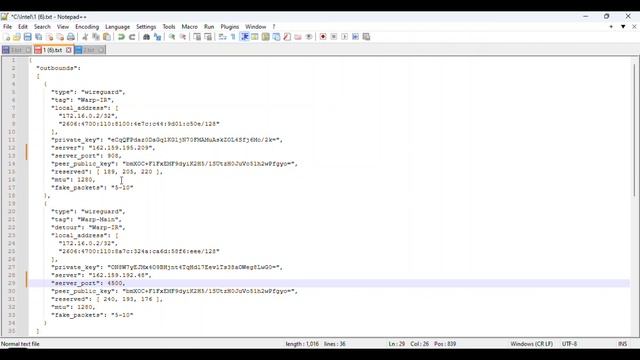The image size is (640, 360).
Task: Save the currently recorded macro
Action: (x=366, y=37)
